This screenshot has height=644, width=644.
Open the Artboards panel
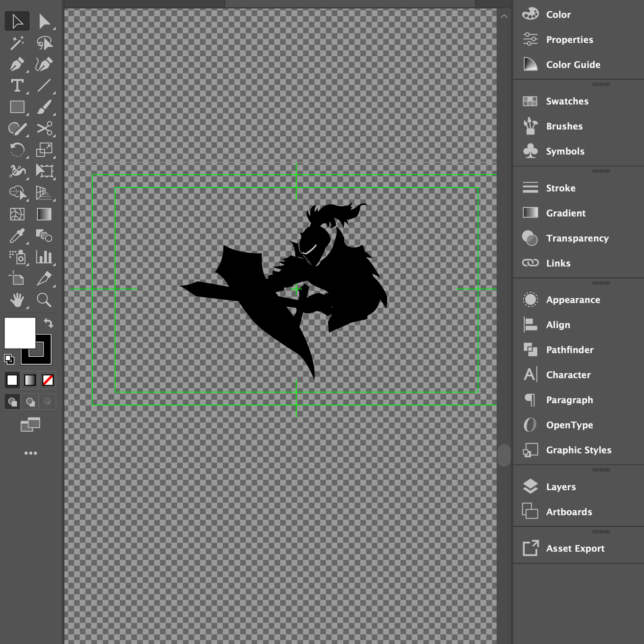[569, 512]
